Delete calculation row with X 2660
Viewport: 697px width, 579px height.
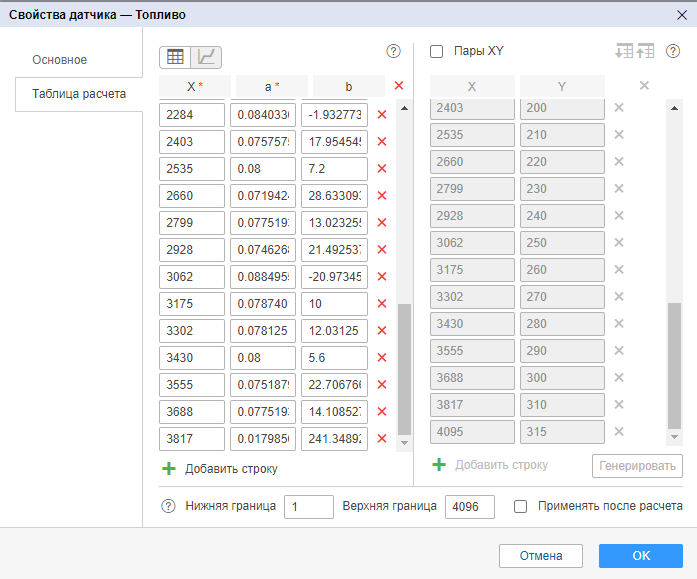coord(381,196)
